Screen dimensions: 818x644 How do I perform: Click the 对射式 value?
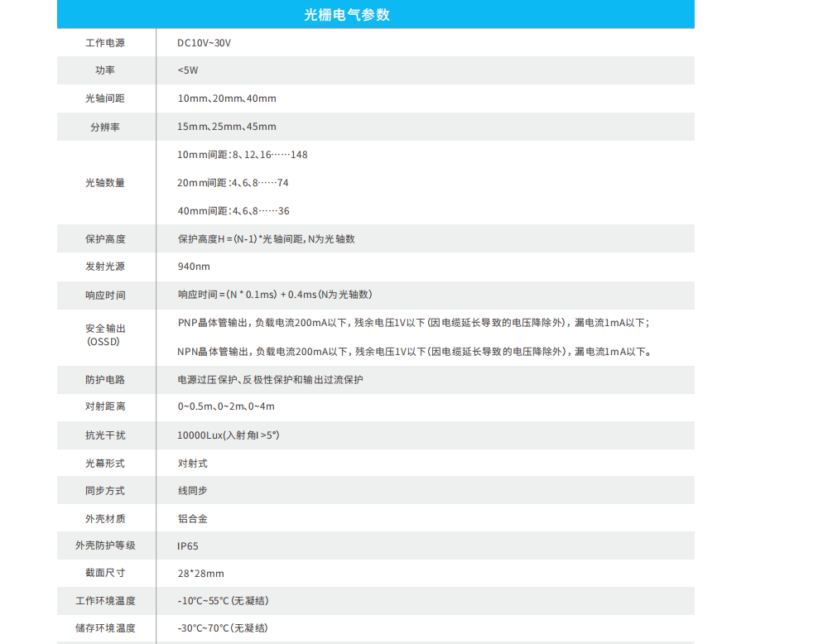coord(193,463)
